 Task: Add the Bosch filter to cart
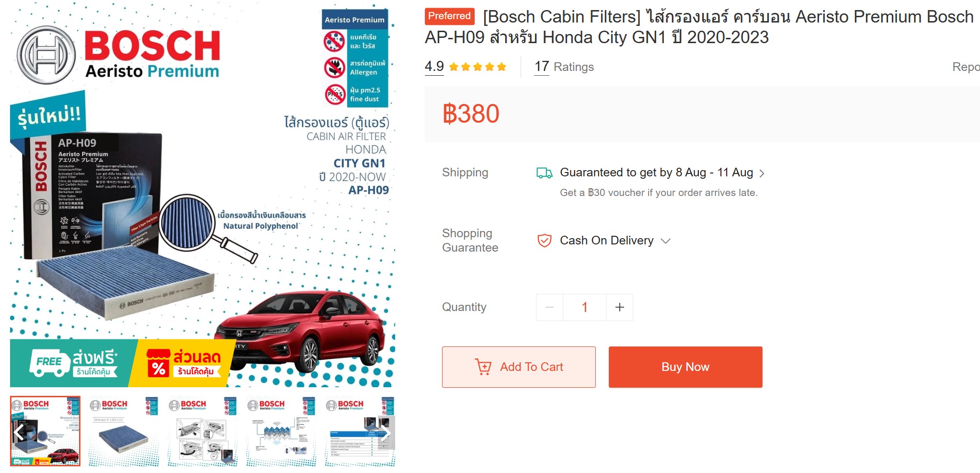click(519, 367)
